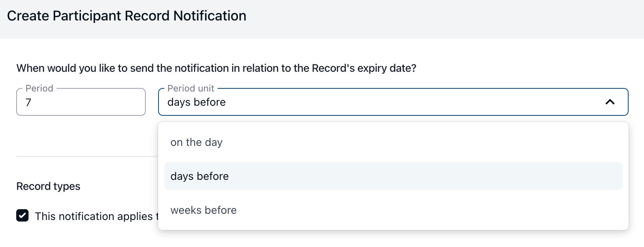Viewport: 644px width, 247px height.
Task: Select 'weeks before' in the dropdown list
Action: click(x=204, y=210)
